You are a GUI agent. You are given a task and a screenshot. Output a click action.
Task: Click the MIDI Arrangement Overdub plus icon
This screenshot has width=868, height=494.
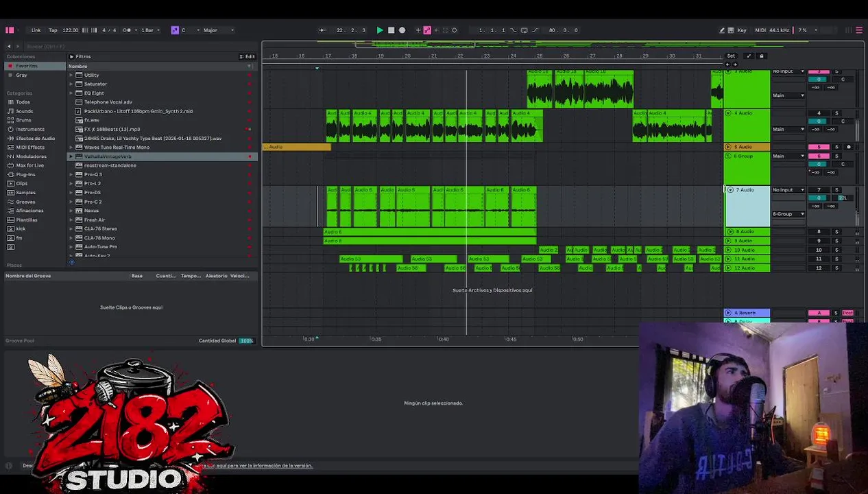(x=418, y=30)
